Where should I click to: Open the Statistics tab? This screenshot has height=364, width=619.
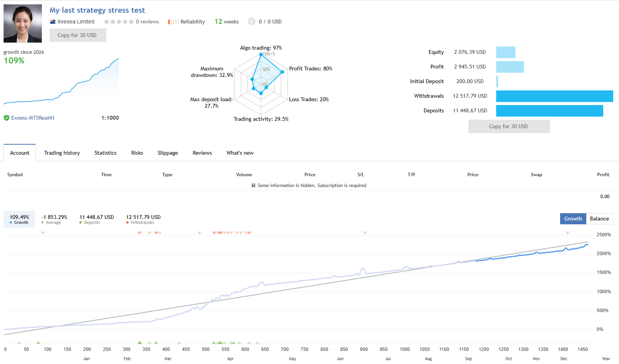coord(105,153)
